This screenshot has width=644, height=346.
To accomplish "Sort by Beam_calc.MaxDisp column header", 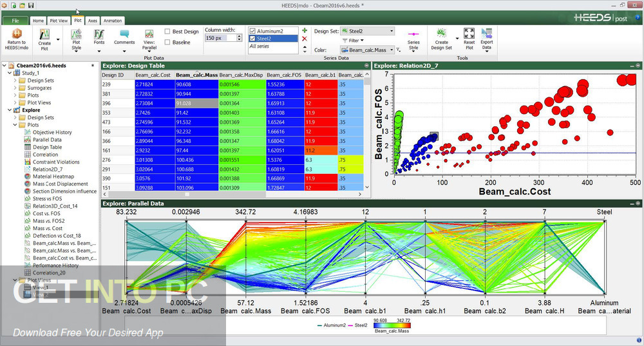I will 242,75.
